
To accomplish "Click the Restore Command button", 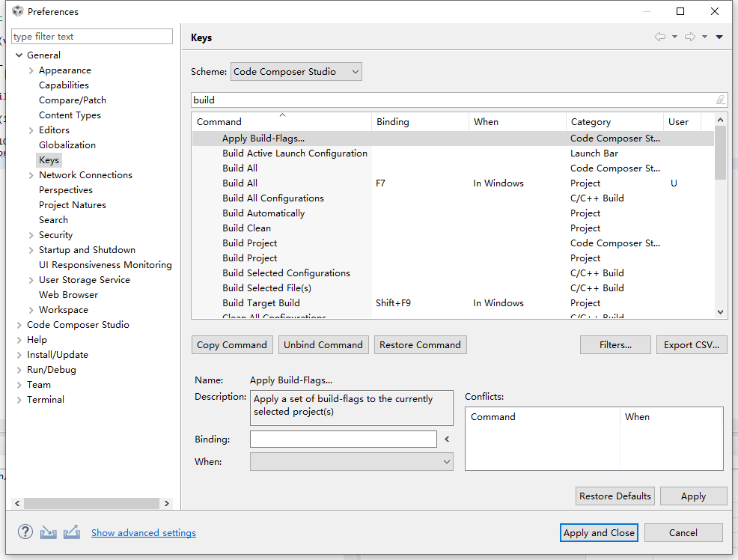I will click(421, 345).
